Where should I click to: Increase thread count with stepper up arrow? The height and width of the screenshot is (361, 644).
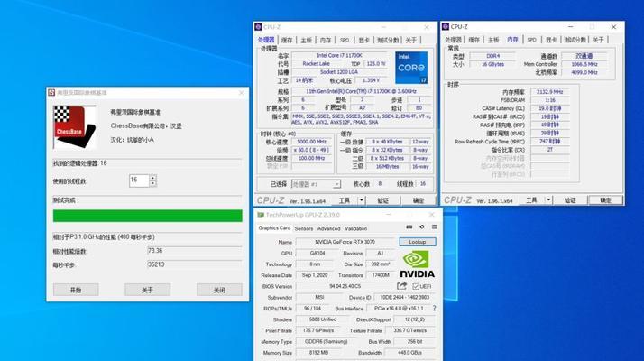(152, 178)
